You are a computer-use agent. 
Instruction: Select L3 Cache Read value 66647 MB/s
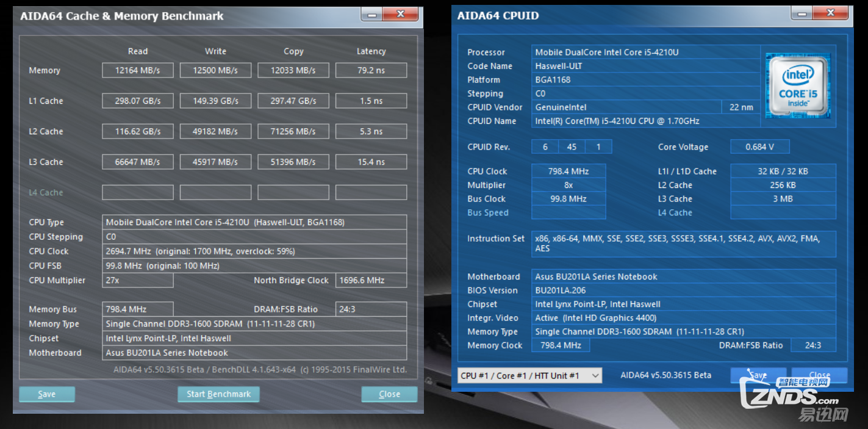click(138, 162)
